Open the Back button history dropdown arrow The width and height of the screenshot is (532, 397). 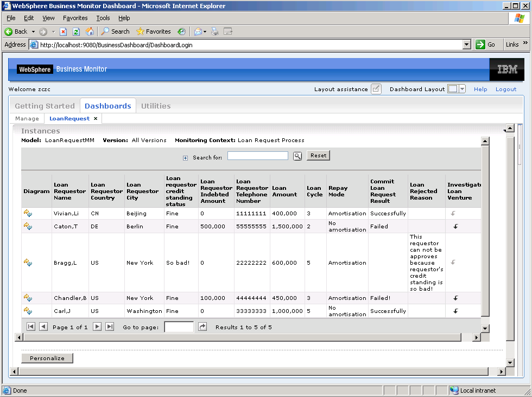pos(33,31)
